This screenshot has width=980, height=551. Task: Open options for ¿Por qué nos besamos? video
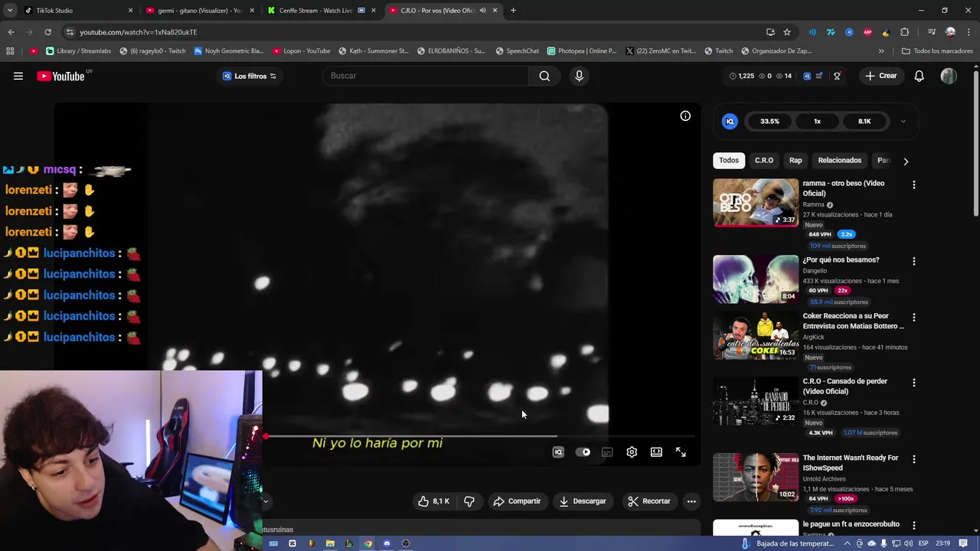(913, 261)
